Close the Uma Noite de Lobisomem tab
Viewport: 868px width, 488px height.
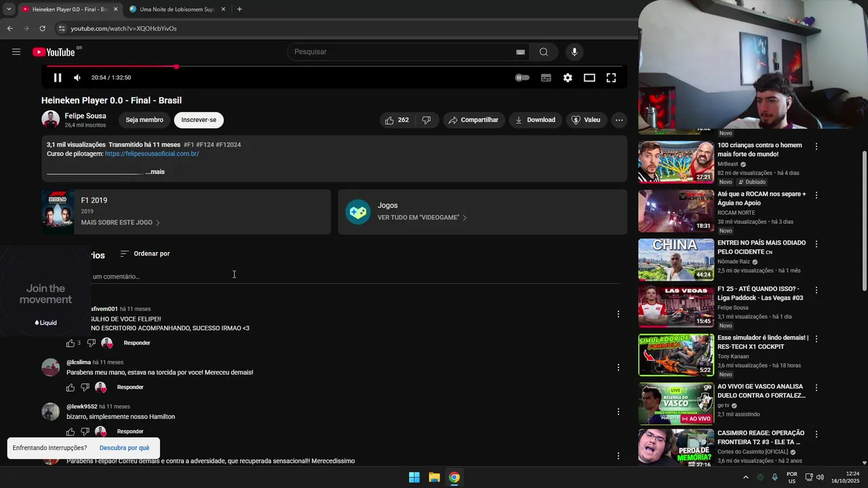point(222,9)
